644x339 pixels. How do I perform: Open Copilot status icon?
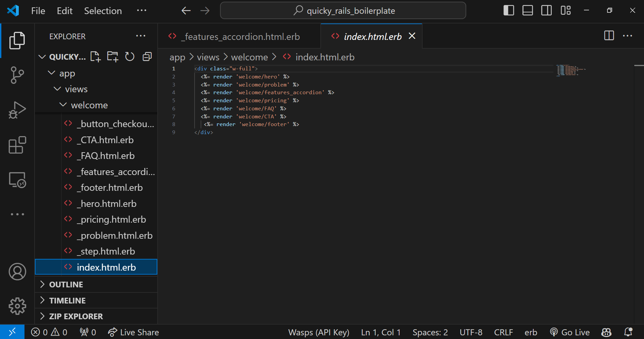(x=606, y=332)
